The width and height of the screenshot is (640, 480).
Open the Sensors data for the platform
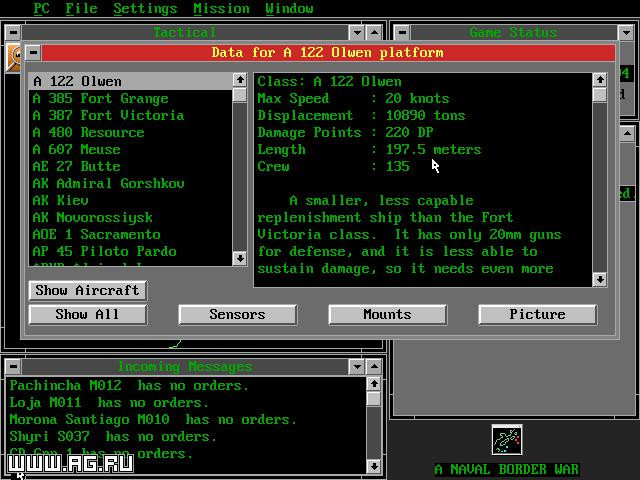(238, 314)
